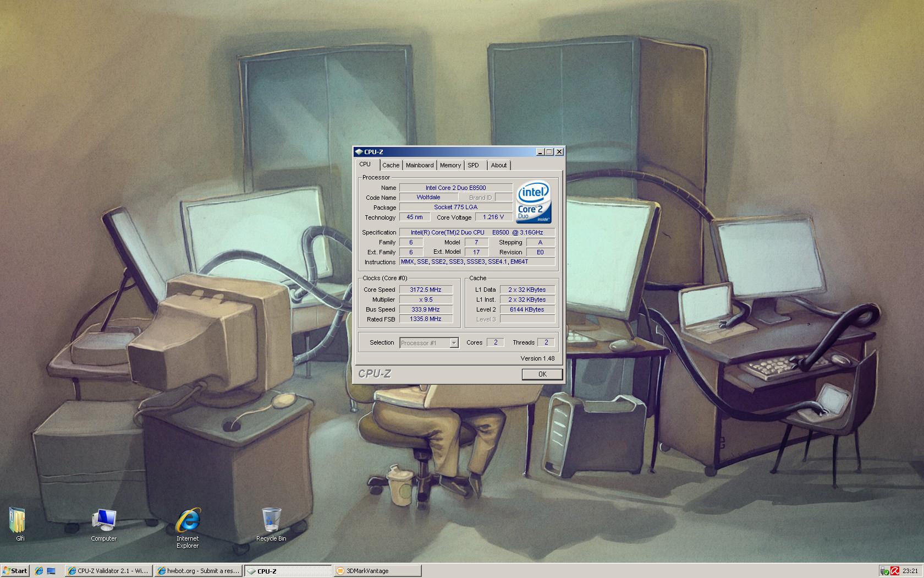Switch to 3DMarkVantage taskbar window
This screenshot has height=578, width=924.
(377, 571)
